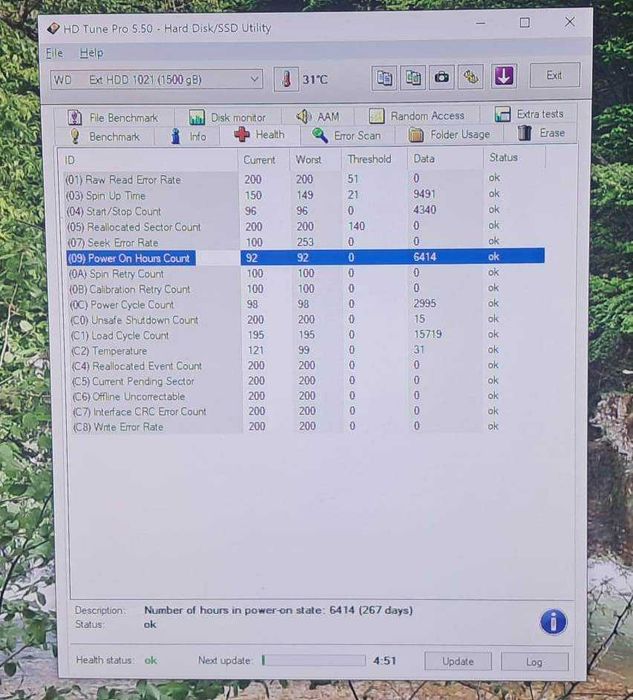Select the Power On Hours Count row

pyautogui.click(x=305, y=257)
